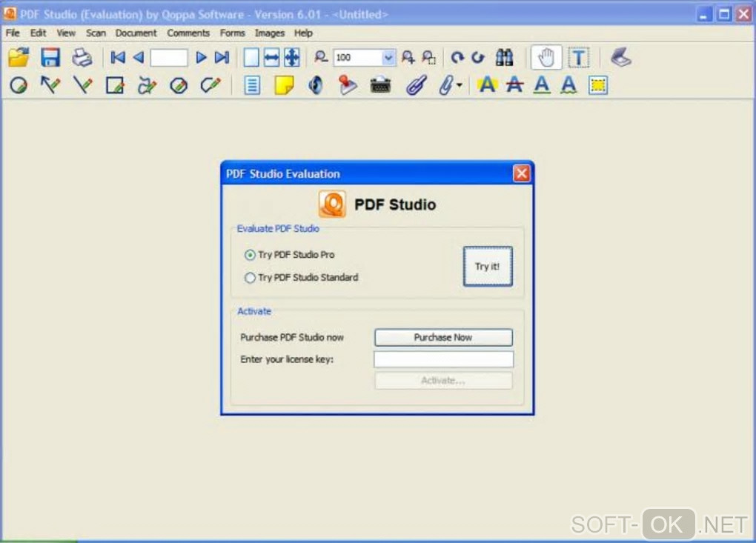Image resolution: width=756 pixels, height=543 pixels.
Task: Open the Edit menu
Action: 38,33
